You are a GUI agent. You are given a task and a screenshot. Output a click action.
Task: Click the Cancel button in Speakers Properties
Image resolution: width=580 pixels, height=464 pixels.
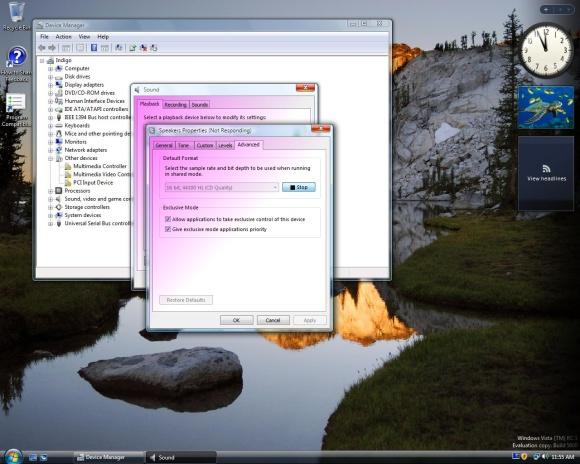tap(273, 320)
